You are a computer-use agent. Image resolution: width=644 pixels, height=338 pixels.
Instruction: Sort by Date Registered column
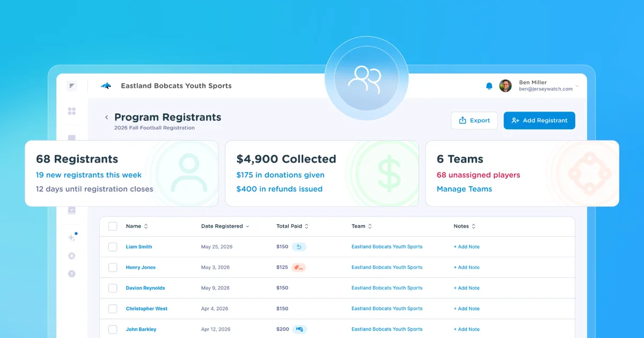coord(225,226)
